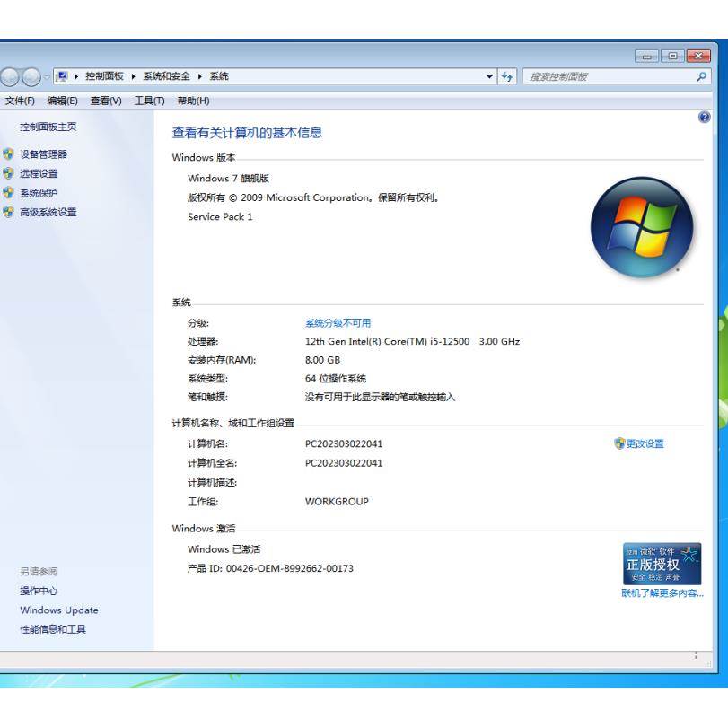The height and width of the screenshot is (728, 728).
Task: Open 高级系统设置 link
Action: tap(48, 212)
